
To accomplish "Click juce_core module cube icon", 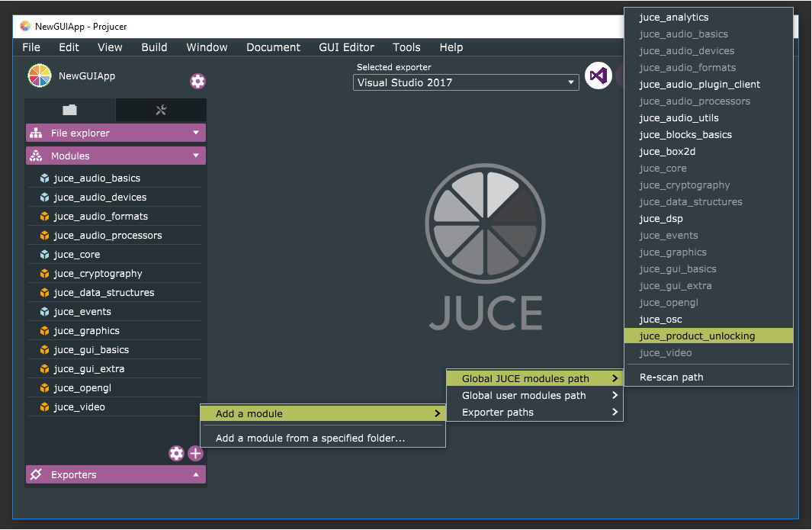I will click(x=44, y=255).
